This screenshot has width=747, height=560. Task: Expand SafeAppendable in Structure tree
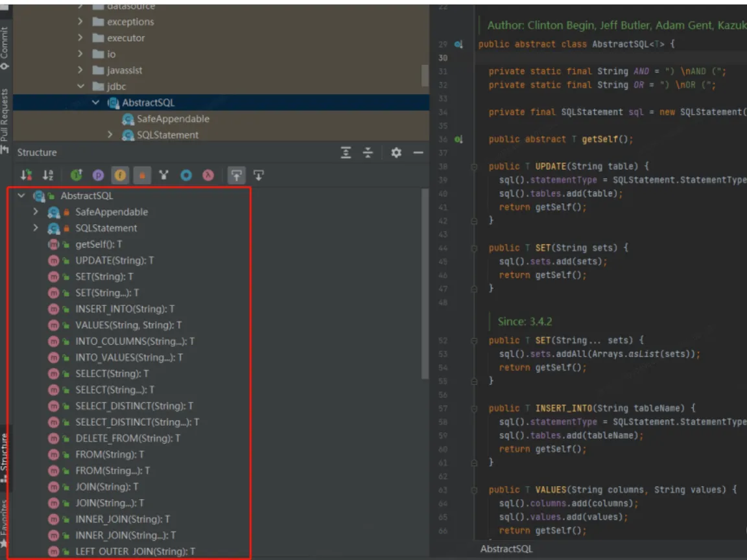[x=36, y=212]
